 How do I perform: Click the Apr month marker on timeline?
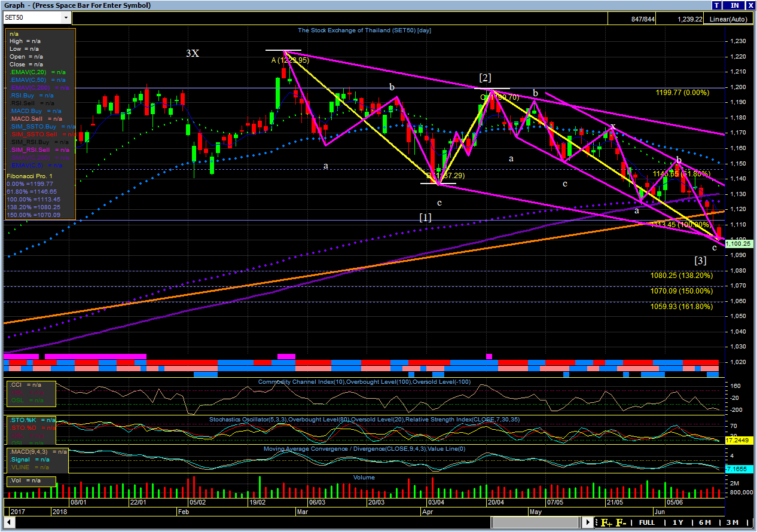click(427, 512)
